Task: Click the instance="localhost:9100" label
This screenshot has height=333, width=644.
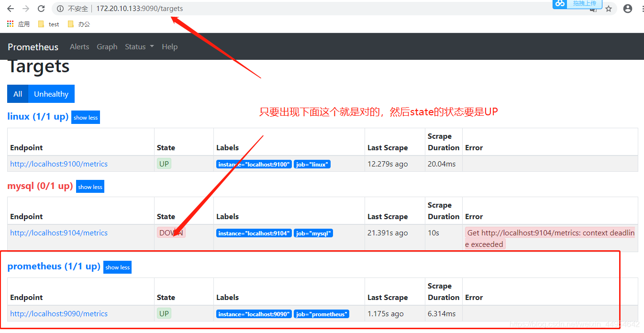Action: [254, 165]
